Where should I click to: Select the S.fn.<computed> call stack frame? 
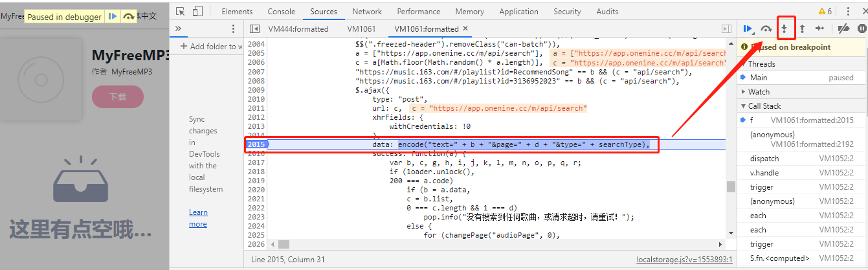pos(803,258)
